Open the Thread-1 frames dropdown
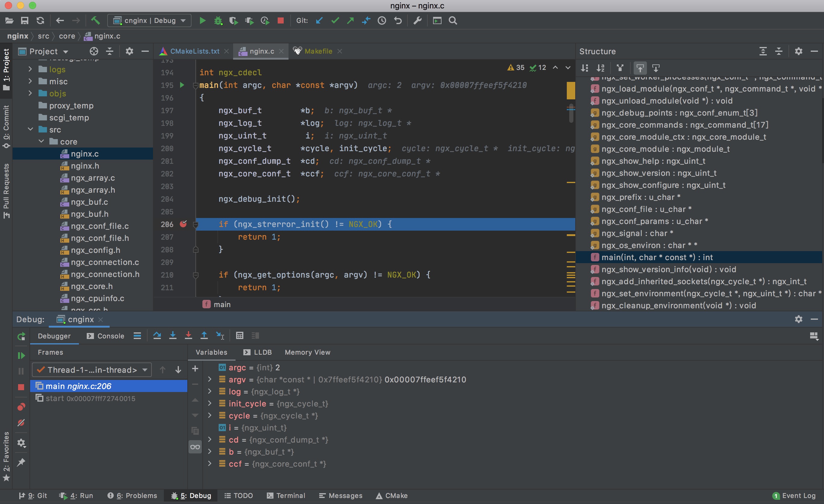 tap(92, 370)
